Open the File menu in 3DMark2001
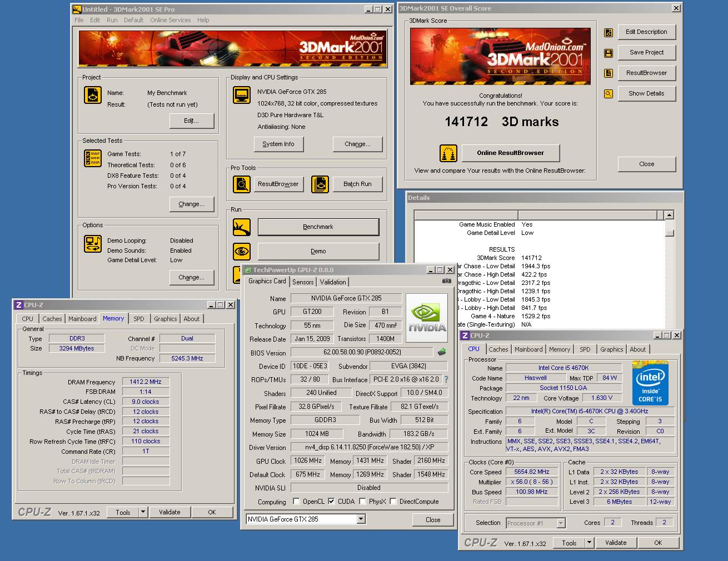The image size is (728, 561). click(79, 20)
